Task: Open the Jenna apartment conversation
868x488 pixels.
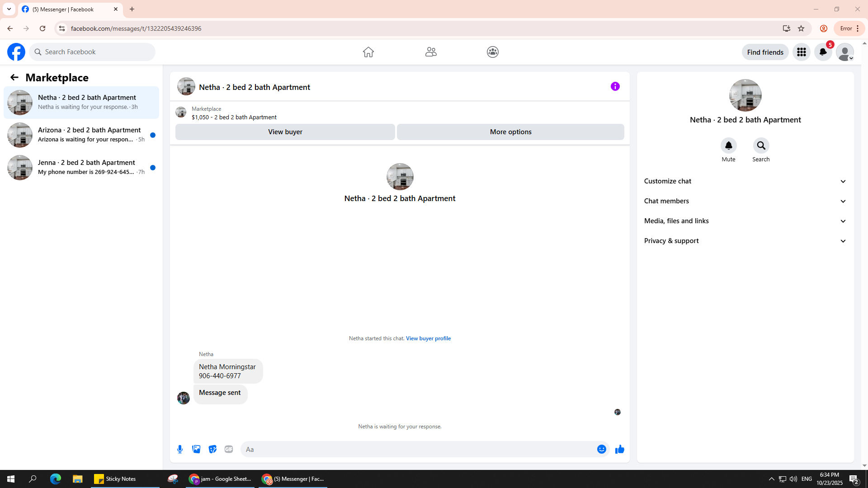Action: [x=81, y=167]
